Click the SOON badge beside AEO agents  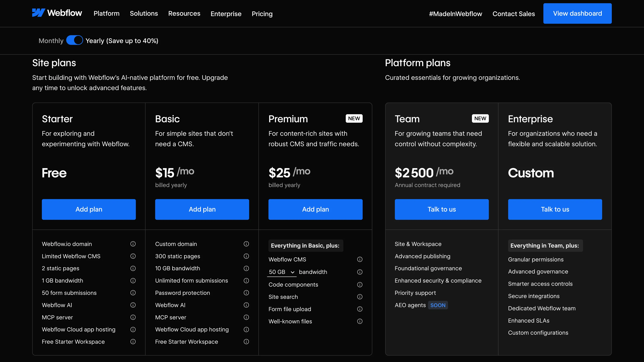click(438, 305)
